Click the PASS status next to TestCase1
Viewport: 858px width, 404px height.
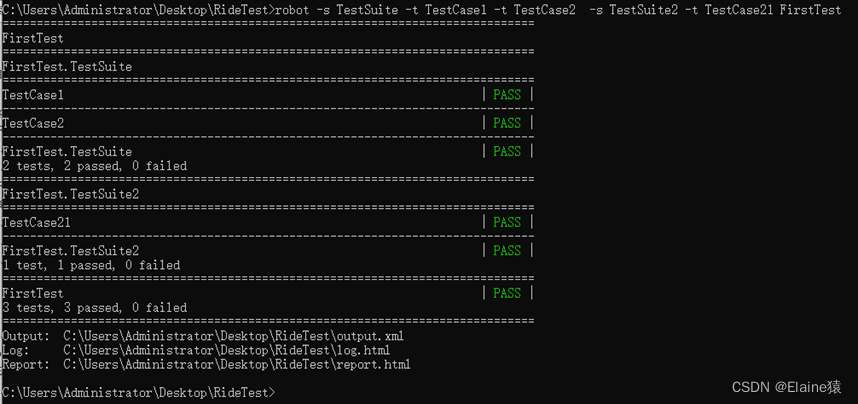coord(507,95)
